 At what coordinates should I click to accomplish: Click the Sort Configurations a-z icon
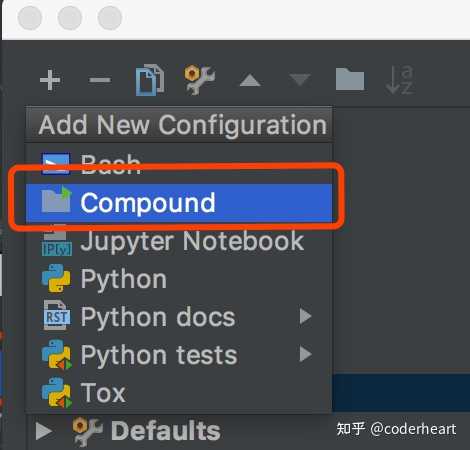coord(400,80)
